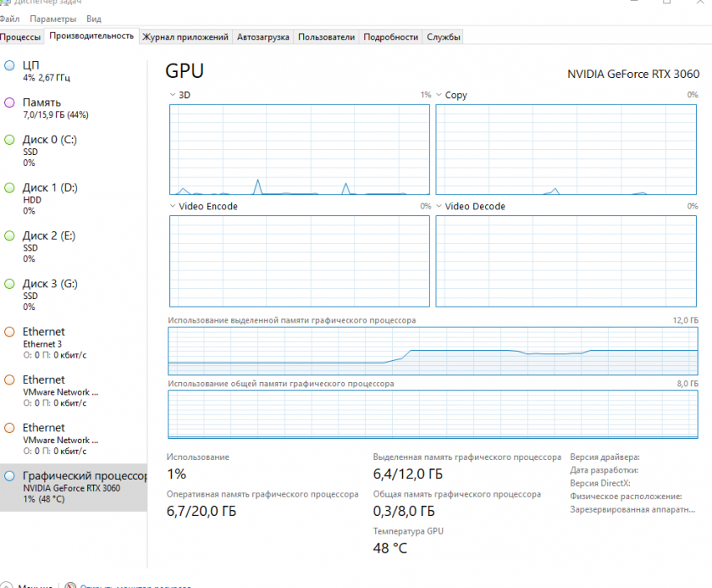This screenshot has width=712, height=588.
Task: Click the Память purple circle icon
Action: pos(9,103)
